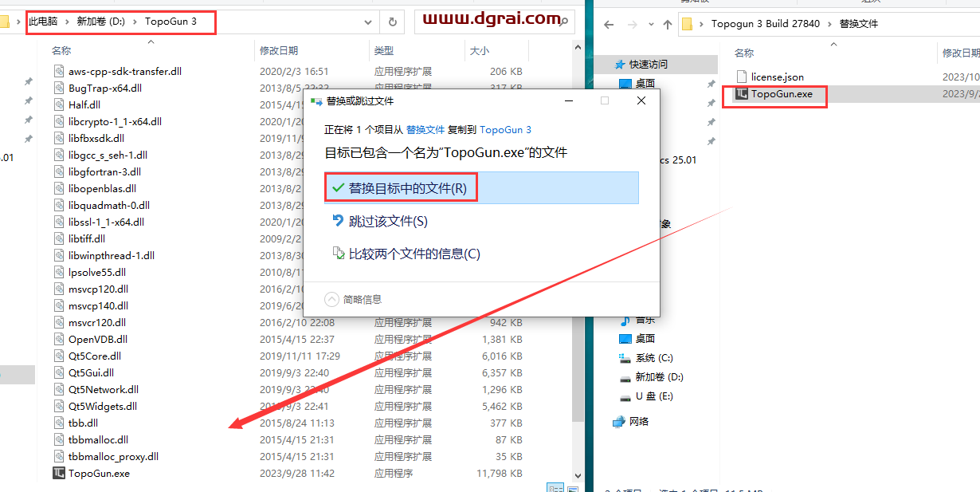Open 新加卷 (D:) drive in navigation pane
The width and height of the screenshot is (980, 492).
[x=659, y=376]
